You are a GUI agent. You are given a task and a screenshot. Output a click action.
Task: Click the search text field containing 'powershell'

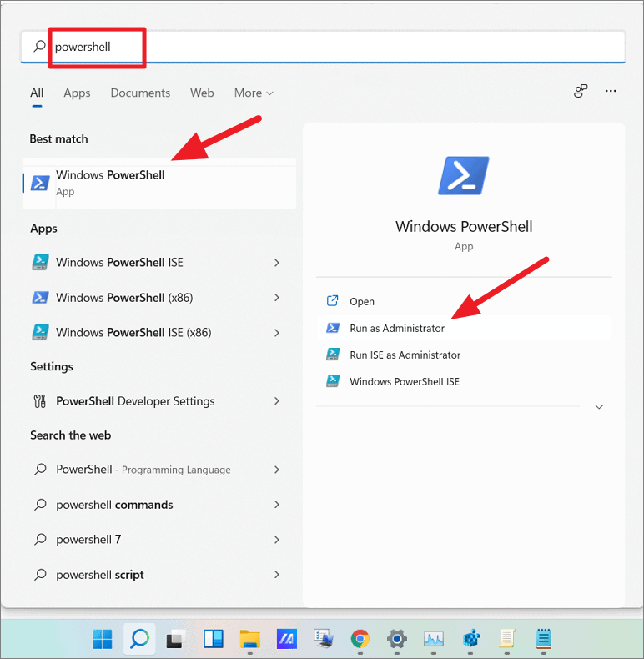[x=323, y=46]
